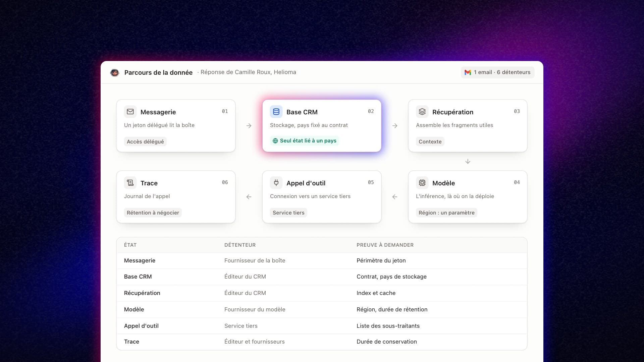The image size is (644, 362).
Task: Click the "Éditeur et fournisseurs" cell
Action: [254, 342]
